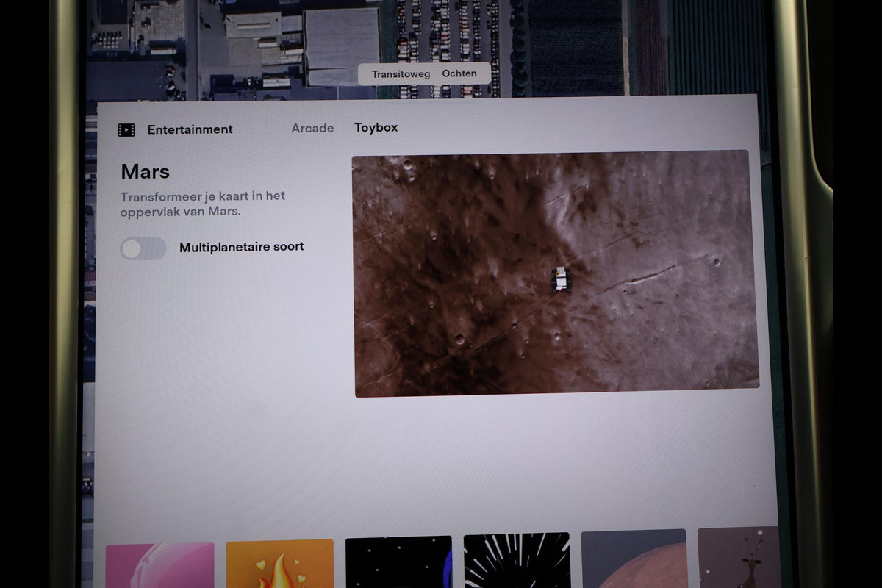
Task: Open the reindeer tile
Action: point(737,557)
